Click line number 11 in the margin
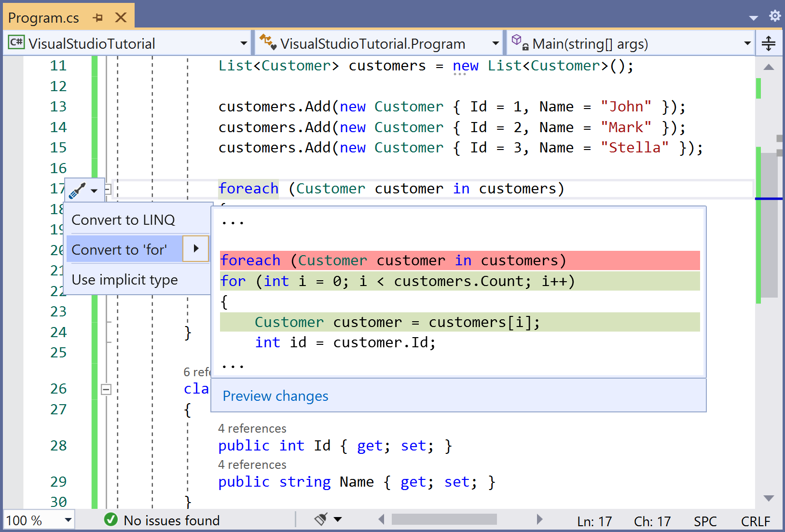Viewport: 785px width, 532px height. [58, 66]
